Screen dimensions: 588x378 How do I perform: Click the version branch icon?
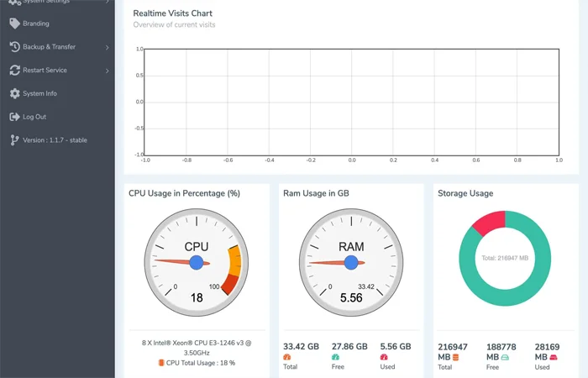point(14,140)
